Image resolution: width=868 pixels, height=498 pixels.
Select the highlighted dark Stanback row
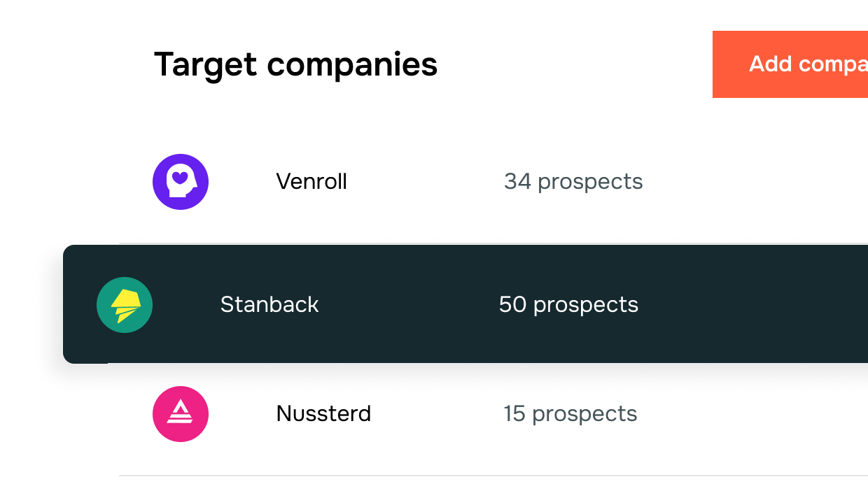tap(465, 304)
